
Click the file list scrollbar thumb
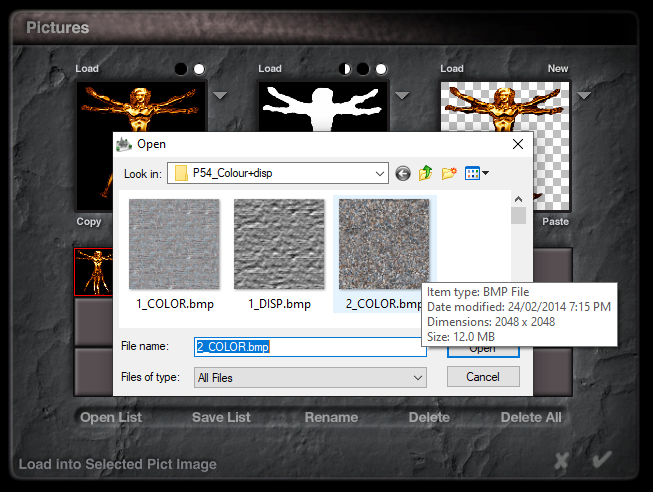pos(518,215)
